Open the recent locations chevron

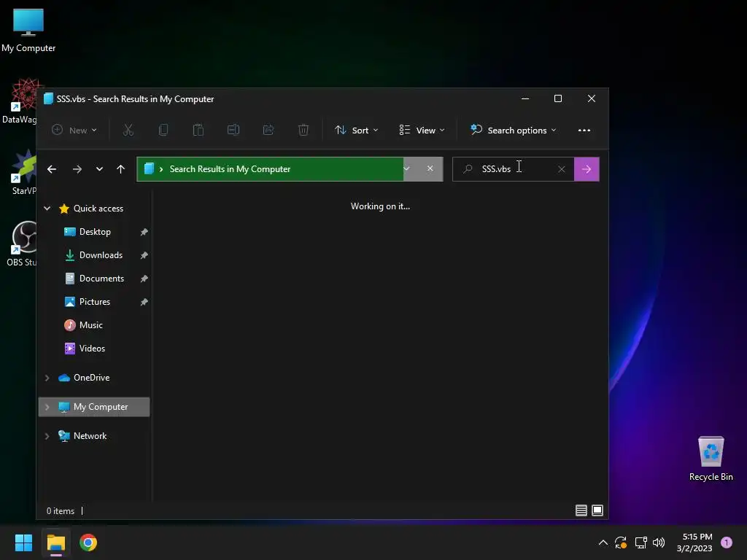tap(99, 169)
